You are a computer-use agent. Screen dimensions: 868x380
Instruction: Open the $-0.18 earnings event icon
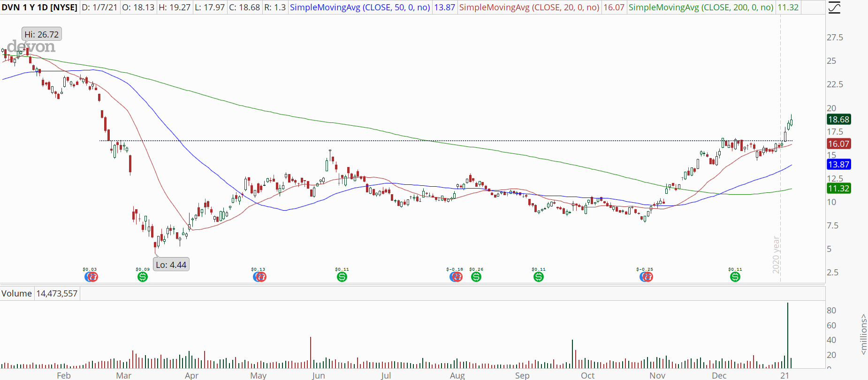pos(456,277)
